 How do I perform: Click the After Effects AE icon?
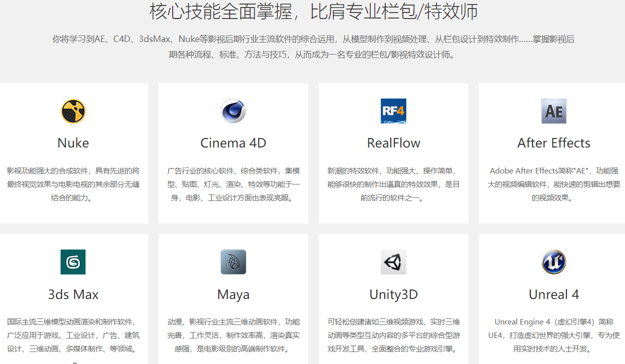coord(553,111)
